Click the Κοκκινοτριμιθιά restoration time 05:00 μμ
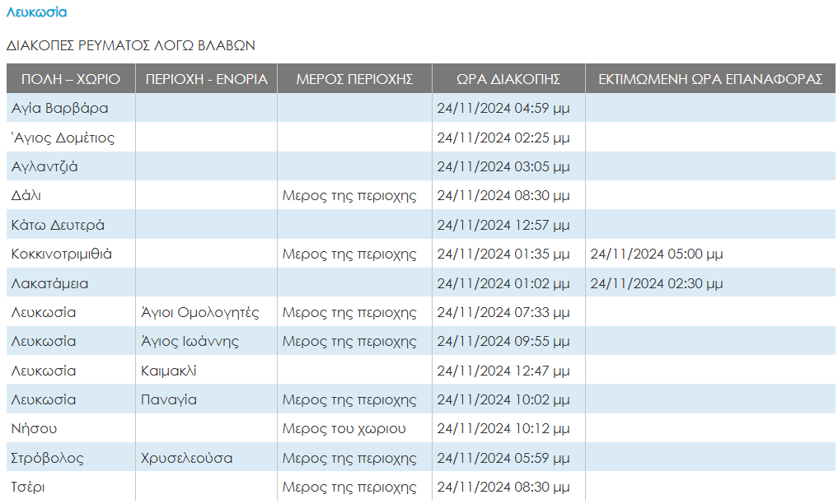 tap(657, 254)
